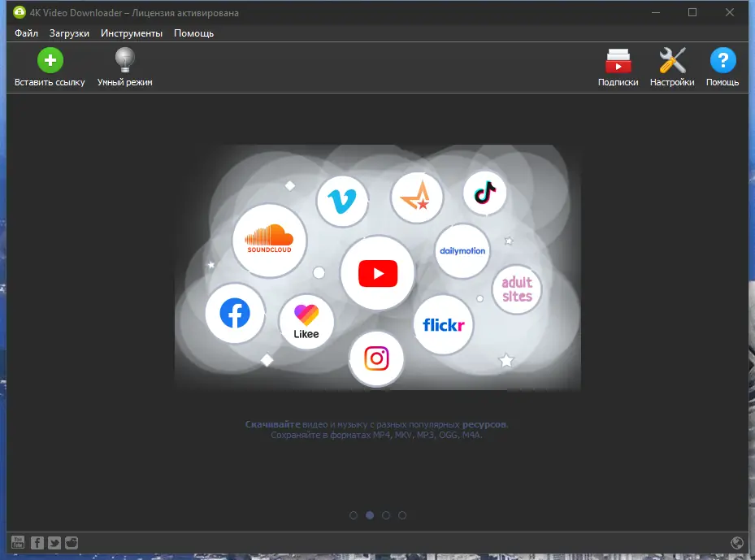Click the Facebook icon at bottom left
Image resolution: width=755 pixels, height=560 pixels.
click(x=37, y=542)
